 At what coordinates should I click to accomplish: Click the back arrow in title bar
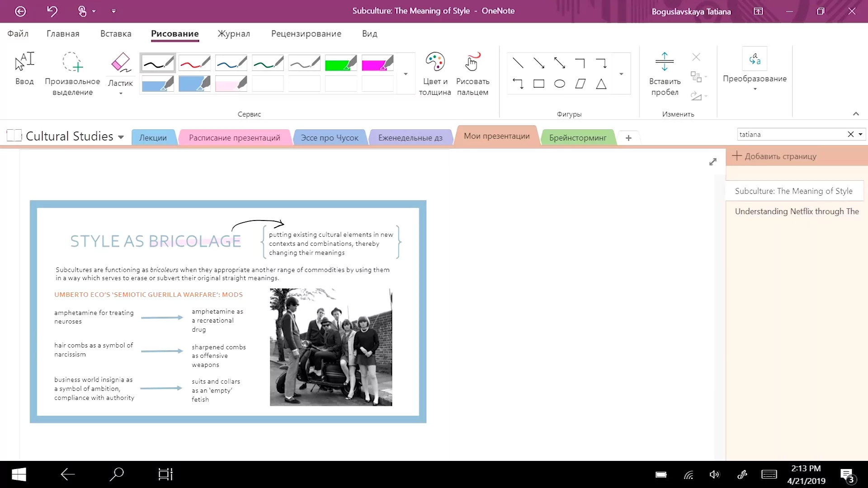20,11
